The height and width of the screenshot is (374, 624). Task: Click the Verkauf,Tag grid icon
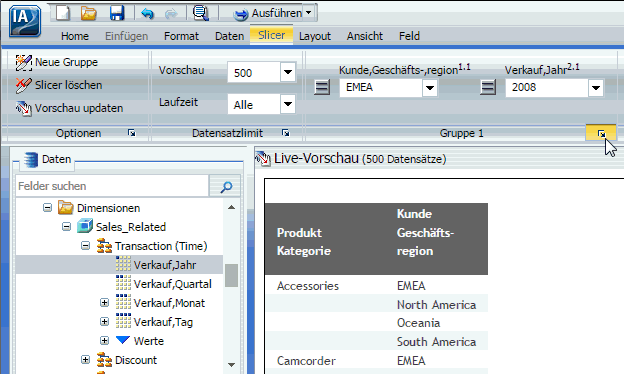pyautogui.click(x=123, y=321)
